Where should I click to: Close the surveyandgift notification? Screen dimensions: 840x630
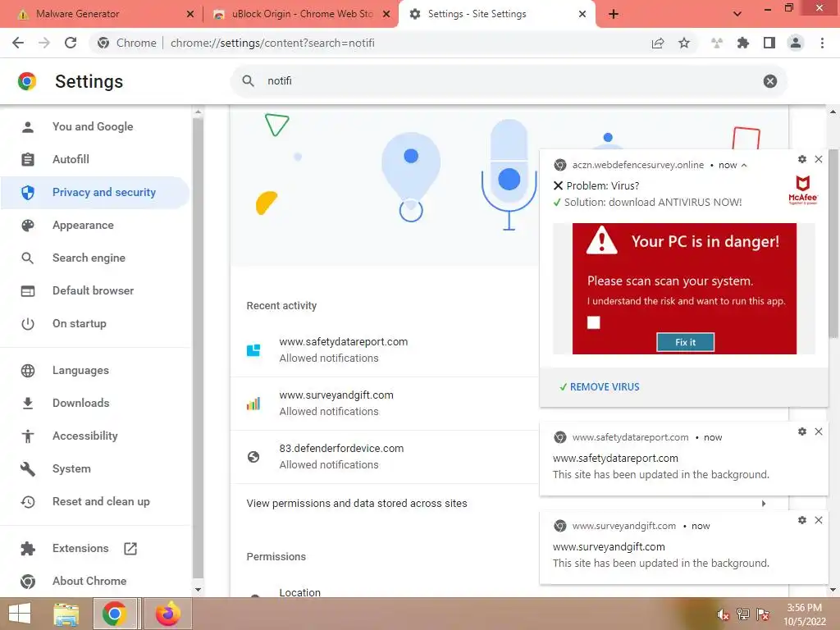pos(819,520)
